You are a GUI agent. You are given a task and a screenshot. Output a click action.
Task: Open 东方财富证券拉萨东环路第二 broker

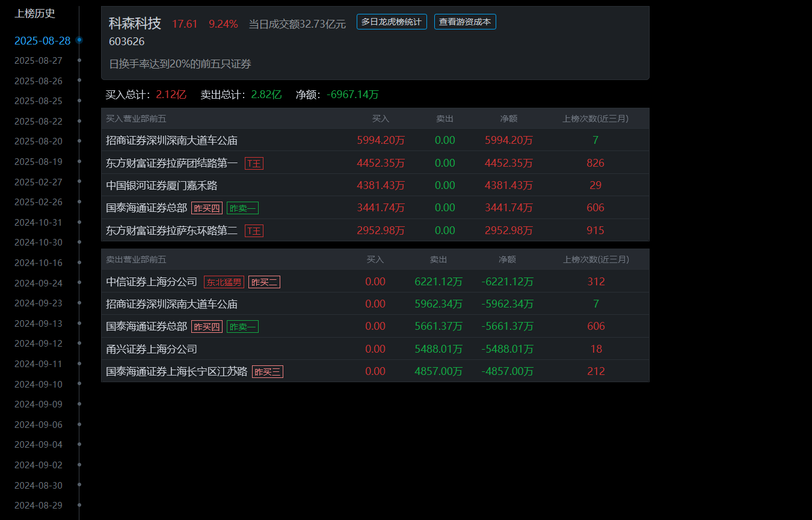point(172,231)
